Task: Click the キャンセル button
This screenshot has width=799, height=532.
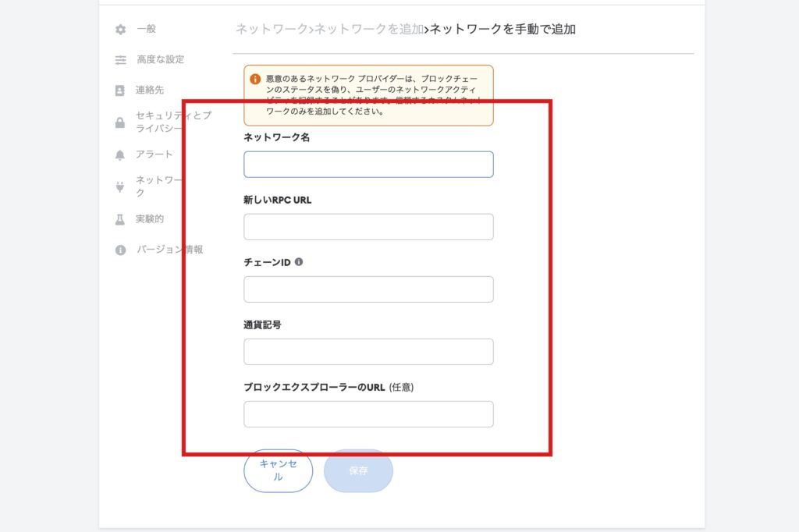Action: (x=279, y=471)
